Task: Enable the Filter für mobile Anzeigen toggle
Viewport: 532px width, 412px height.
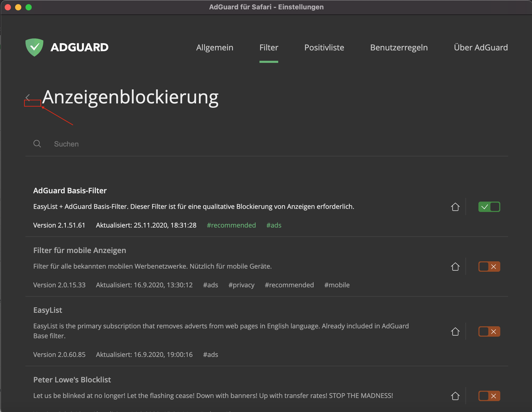Action: tap(489, 267)
